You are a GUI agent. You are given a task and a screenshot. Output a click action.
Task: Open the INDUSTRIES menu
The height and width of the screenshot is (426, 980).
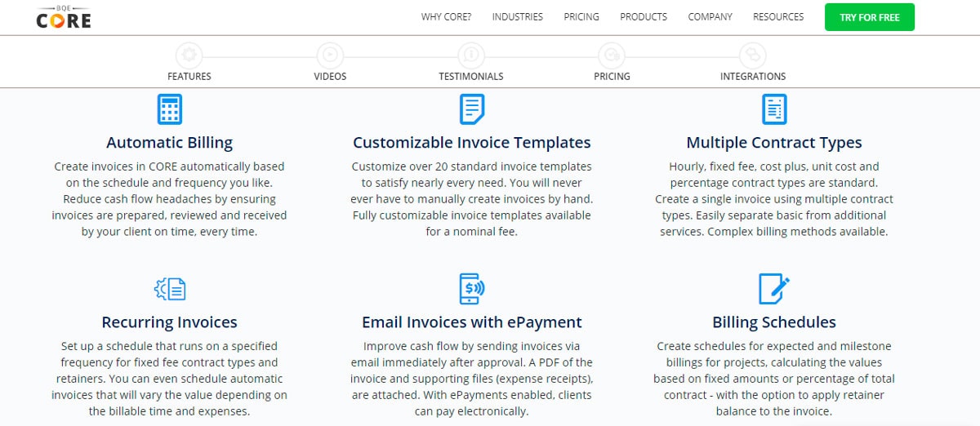pos(517,16)
